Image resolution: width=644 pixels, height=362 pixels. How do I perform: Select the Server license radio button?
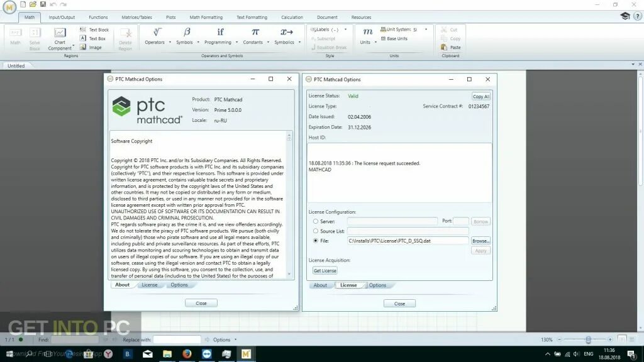pos(316,221)
